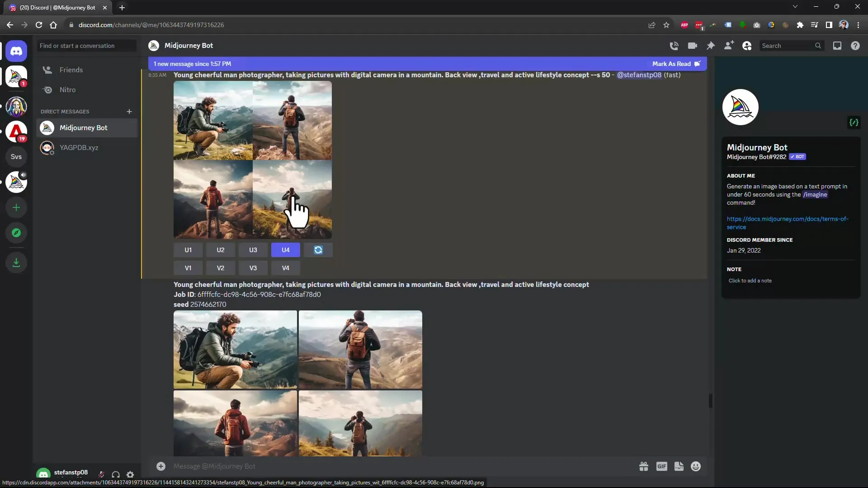The image size is (868, 488).
Task: Start a video call icon
Action: 692,46
